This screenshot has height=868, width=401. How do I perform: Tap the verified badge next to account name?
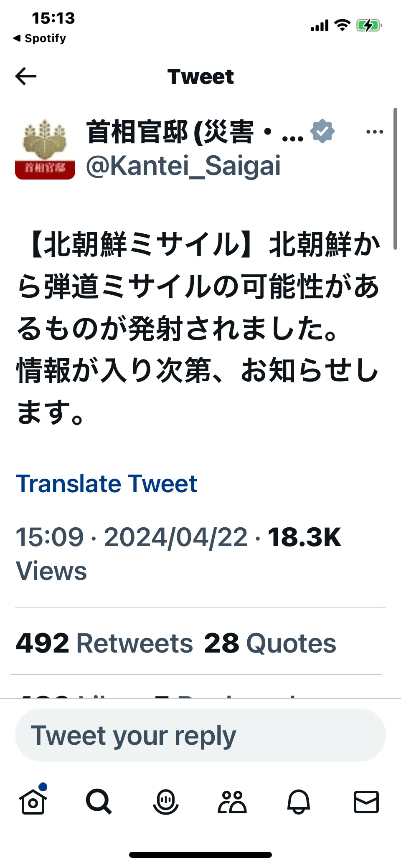[x=322, y=131]
